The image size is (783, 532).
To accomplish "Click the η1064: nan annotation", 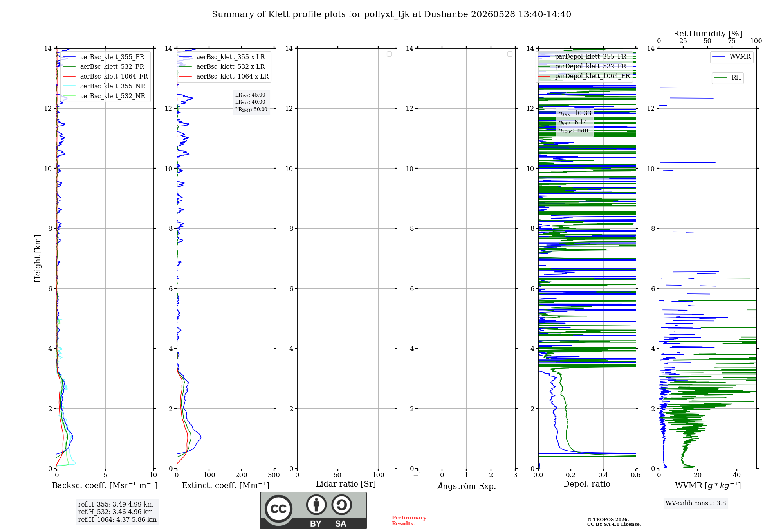I will click(x=573, y=131).
